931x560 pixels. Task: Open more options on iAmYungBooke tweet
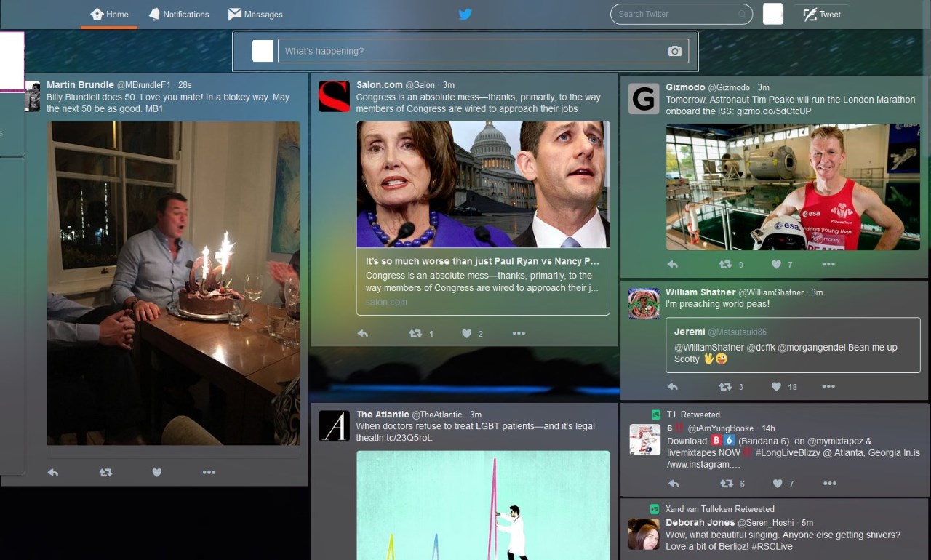coord(830,484)
